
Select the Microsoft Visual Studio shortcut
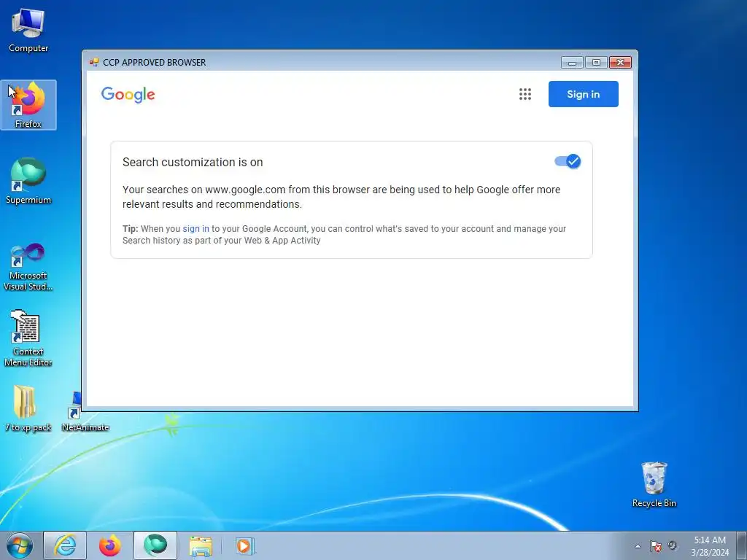(x=28, y=267)
